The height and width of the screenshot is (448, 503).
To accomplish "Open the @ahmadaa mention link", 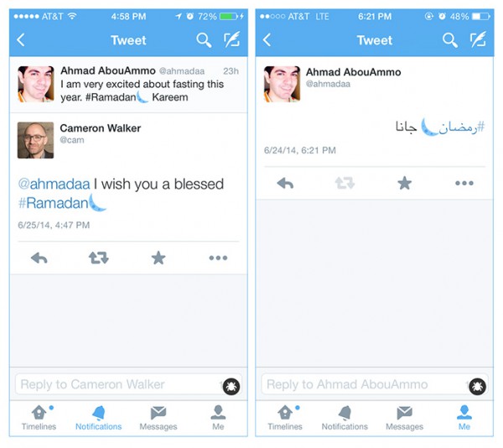I will (x=54, y=185).
